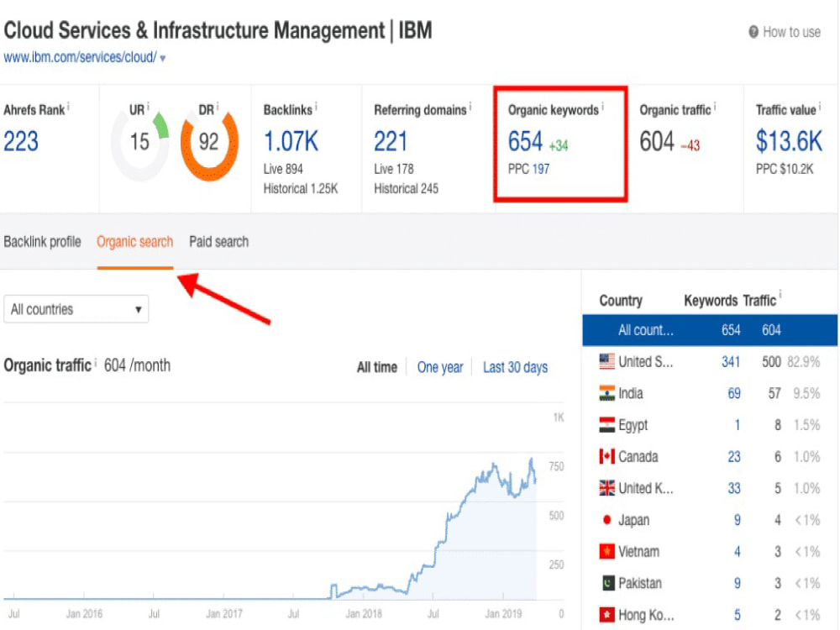The width and height of the screenshot is (840, 630).
Task: Select the Organic search tab
Action: pyautogui.click(x=135, y=242)
